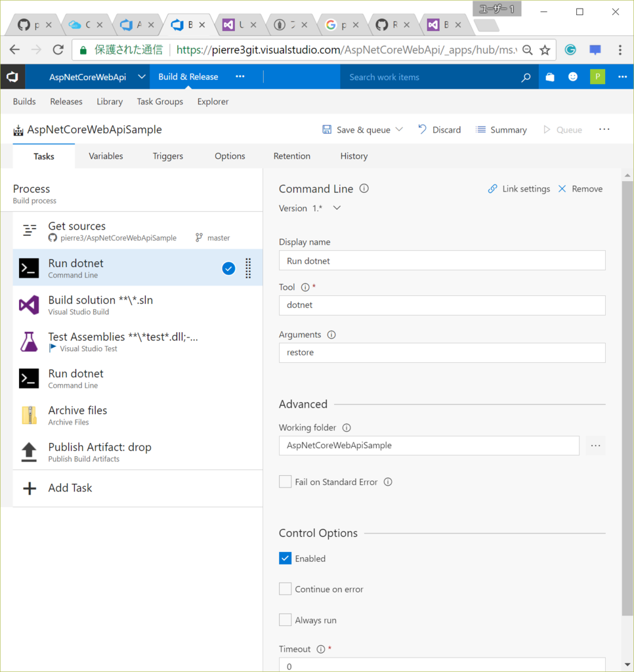Click the Add Task plus icon
Screen dimensions: 634x672
pos(29,488)
